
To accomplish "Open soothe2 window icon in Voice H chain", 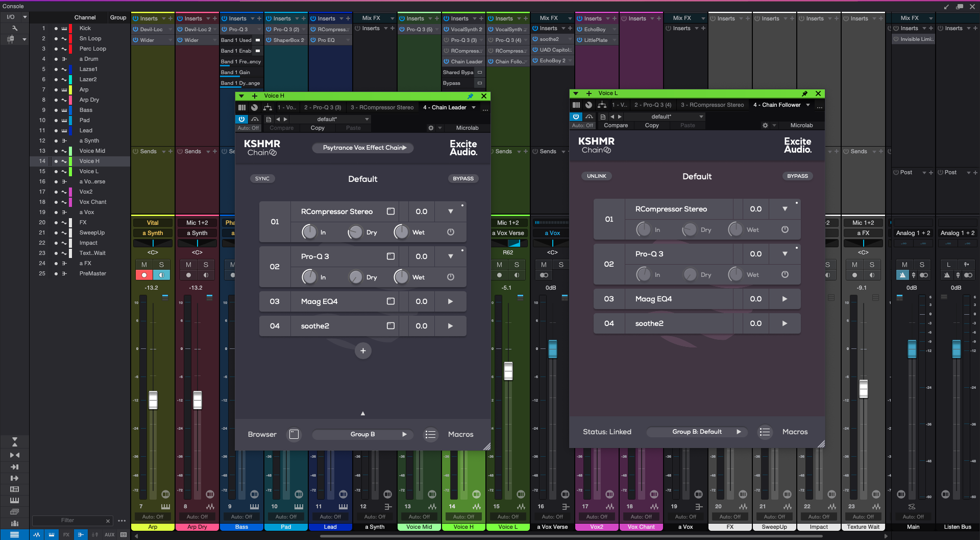I will [x=390, y=326].
